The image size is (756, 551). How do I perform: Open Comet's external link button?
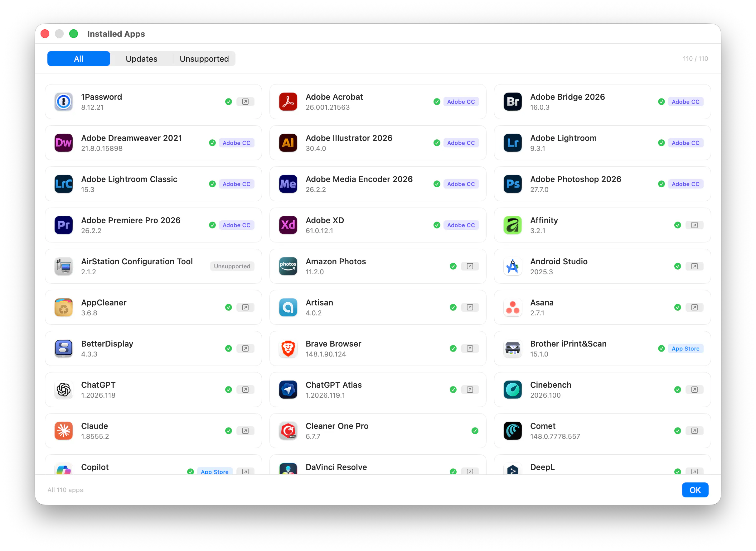click(x=694, y=431)
